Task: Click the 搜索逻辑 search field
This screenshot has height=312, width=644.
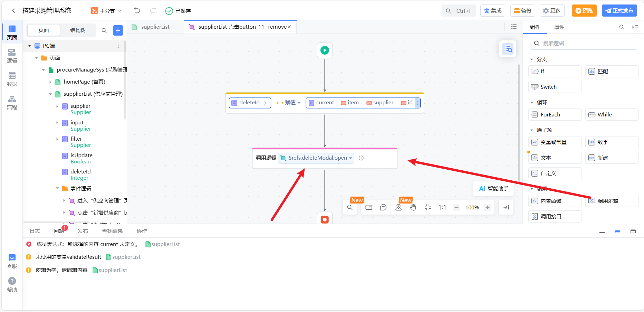Action: point(584,44)
